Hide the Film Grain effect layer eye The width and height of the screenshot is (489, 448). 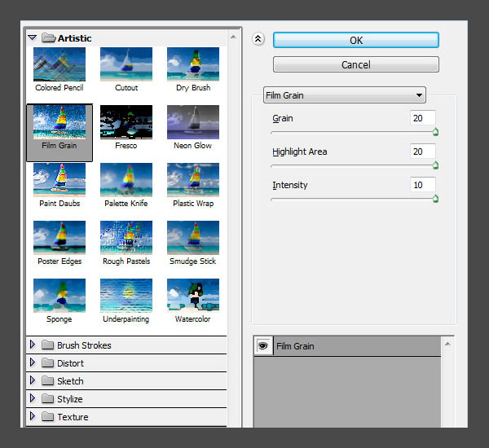263,345
